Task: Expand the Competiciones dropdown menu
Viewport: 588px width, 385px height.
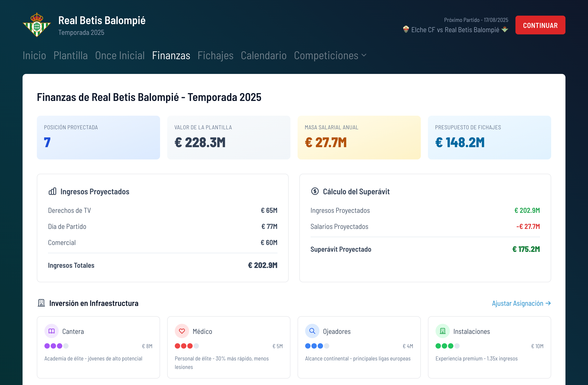Action: click(x=330, y=56)
